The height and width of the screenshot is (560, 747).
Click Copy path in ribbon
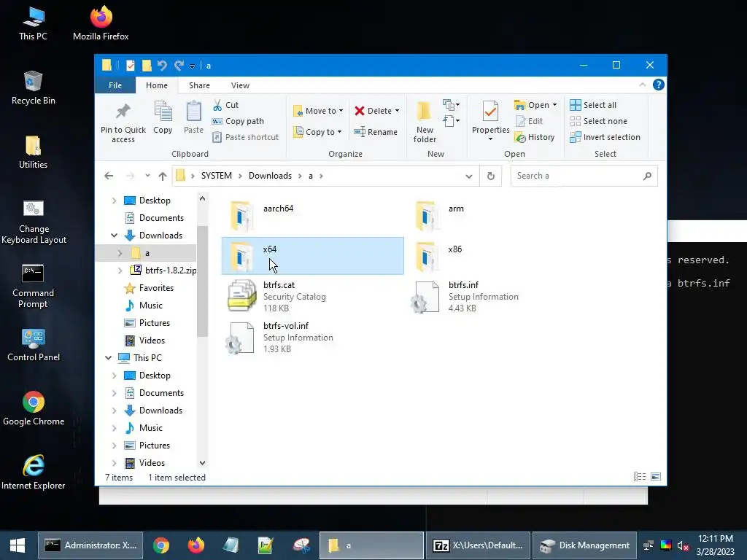pos(239,121)
